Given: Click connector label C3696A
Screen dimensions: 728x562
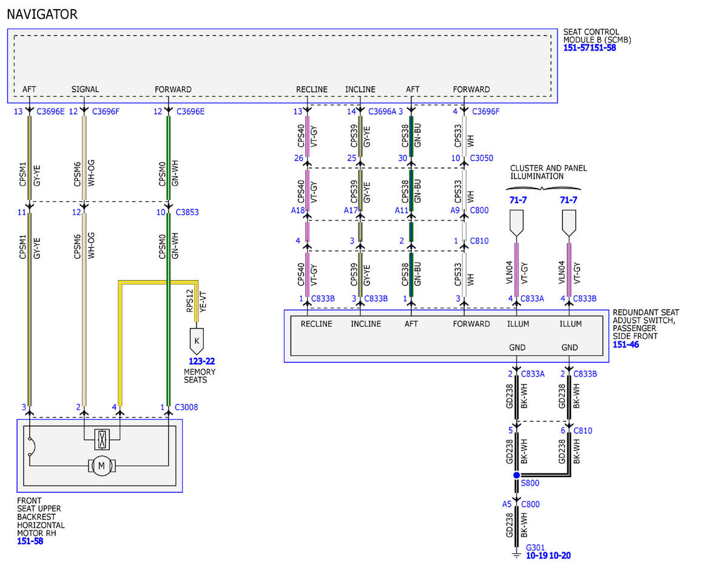Looking at the screenshot, I should coord(382,112).
